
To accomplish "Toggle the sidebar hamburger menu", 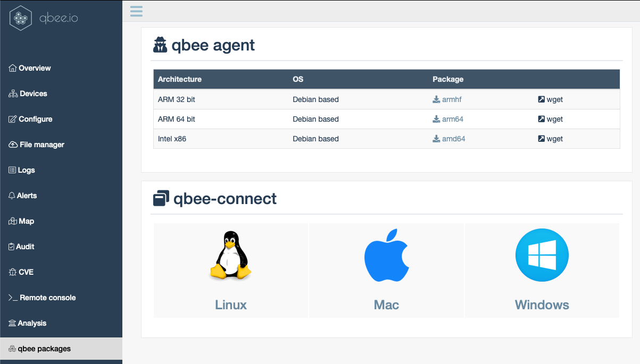I will (136, 11).
